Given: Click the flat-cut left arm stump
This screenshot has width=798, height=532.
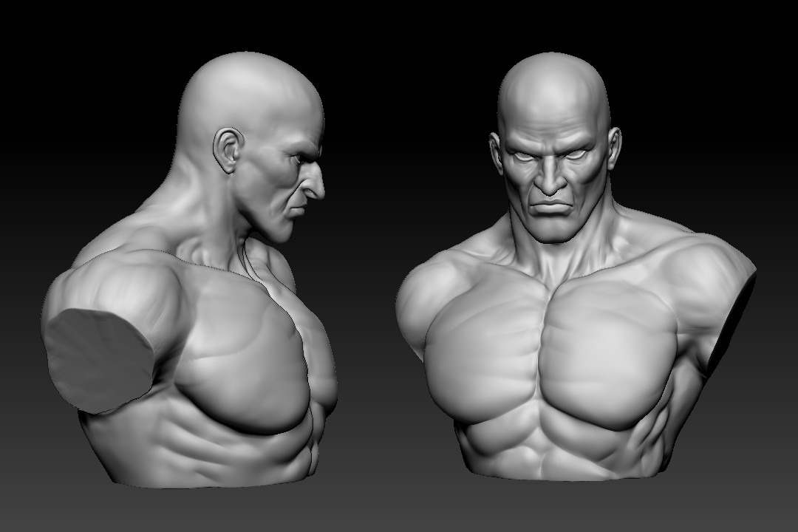Looking at the screenshot, I should (98, 355).
